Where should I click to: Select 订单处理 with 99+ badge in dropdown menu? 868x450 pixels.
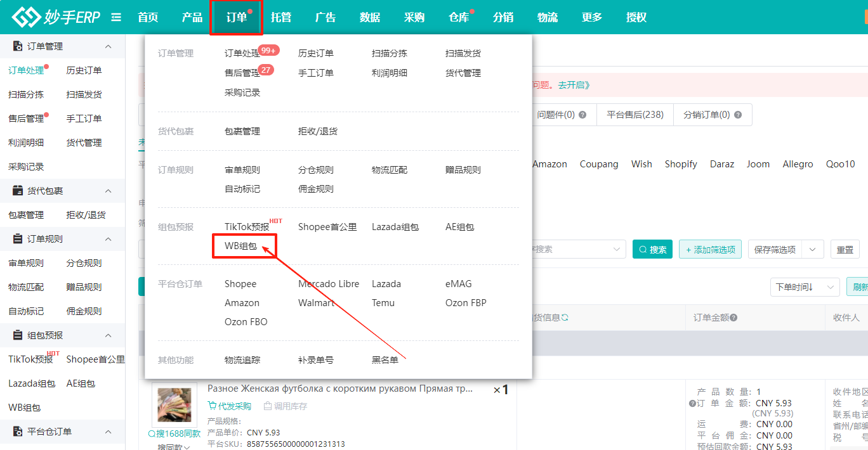tap(242, 53)
